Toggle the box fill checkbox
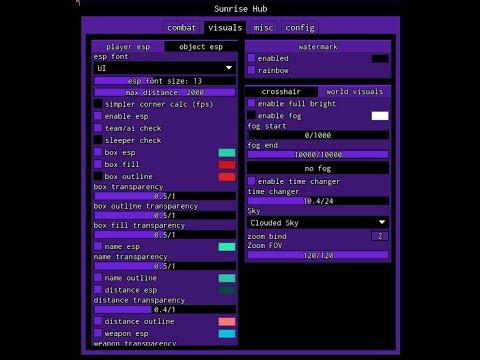Image resolution: width=480 pixels, height=360 pixels. 98,164
